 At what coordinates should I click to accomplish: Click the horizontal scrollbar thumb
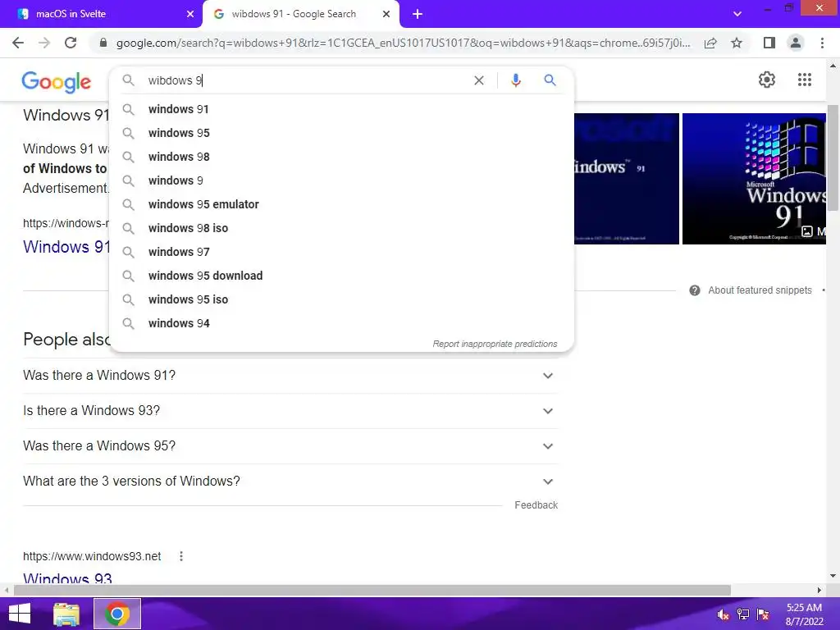pyautogui.click(x=372, y=591)
